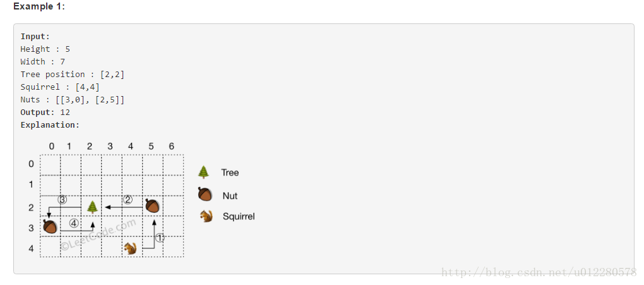Click the Example 1 heading
644x285 pixels.
tap(39, 6)
